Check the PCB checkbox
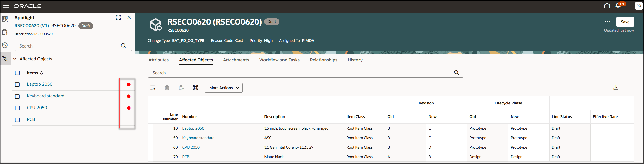The height and width of the screenshot is (164, 644). (x=17, y=120)
